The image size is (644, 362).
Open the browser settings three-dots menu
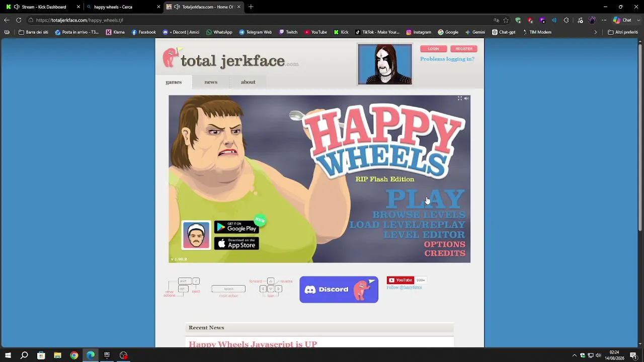tap(604, 20)
